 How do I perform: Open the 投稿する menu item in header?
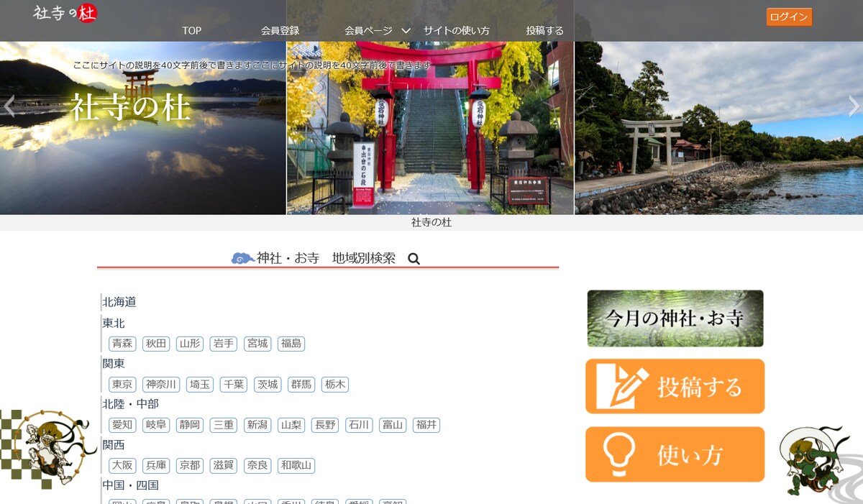[x=544, y=31]
